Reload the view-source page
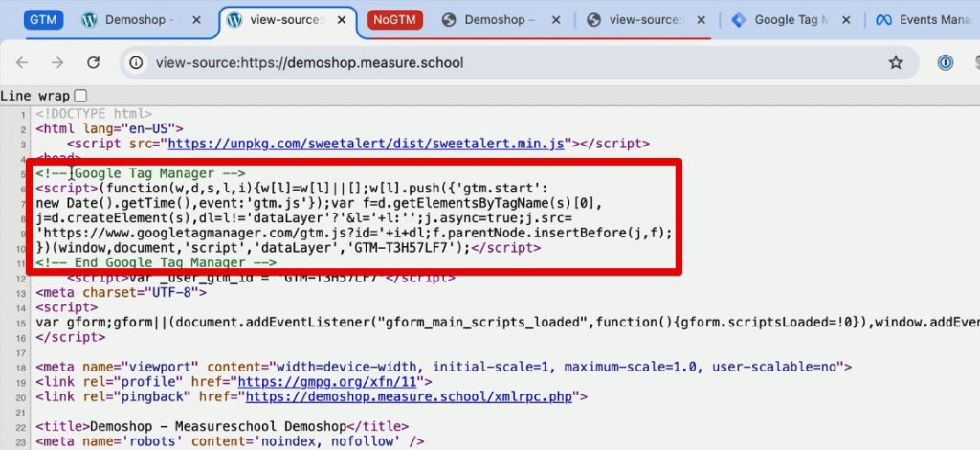Screen dimensions: 980x450 coord(94,62)
